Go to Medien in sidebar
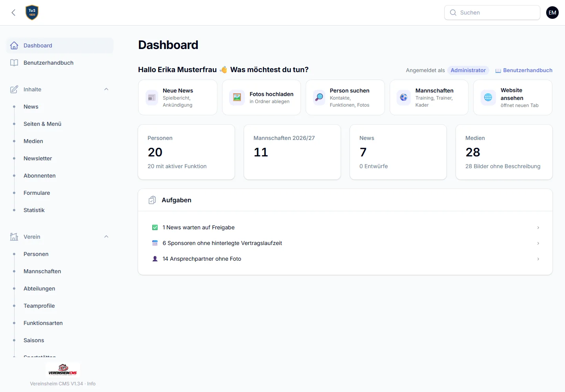Viewport: 565px width, 392px height. (x=33, y=141)
